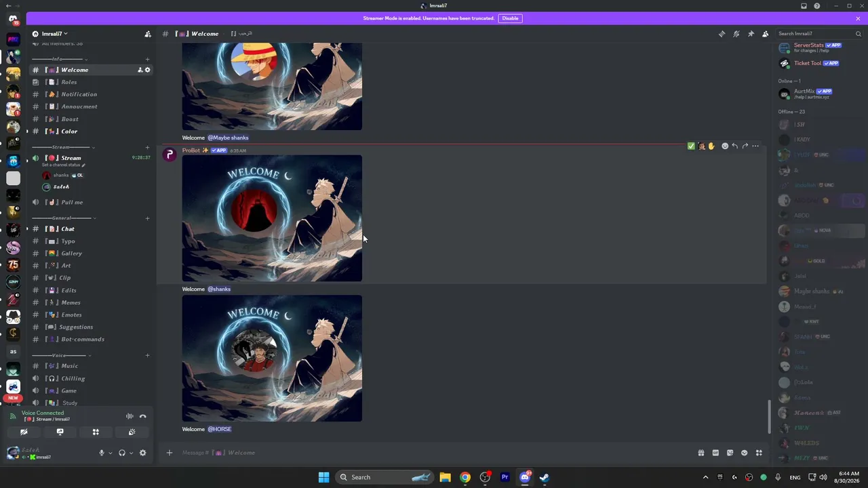Click the plus attachment button
The image size is (868, 488).
click(170, 453)
